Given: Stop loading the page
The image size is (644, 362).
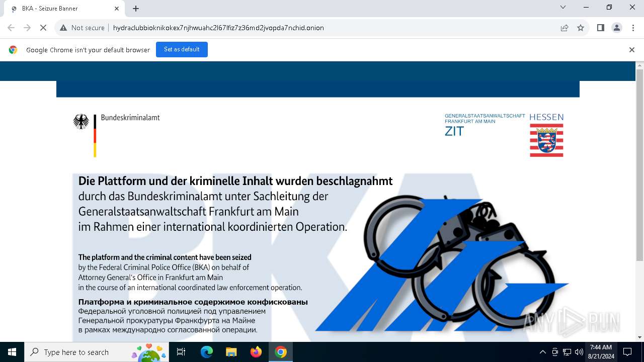Looking at the screenshot, I should point(43,28).
